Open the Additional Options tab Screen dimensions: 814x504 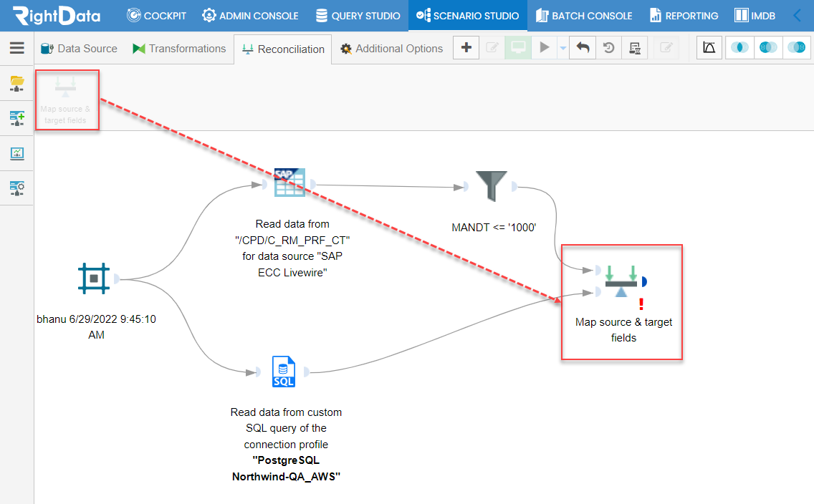click(x=391, y=49)
